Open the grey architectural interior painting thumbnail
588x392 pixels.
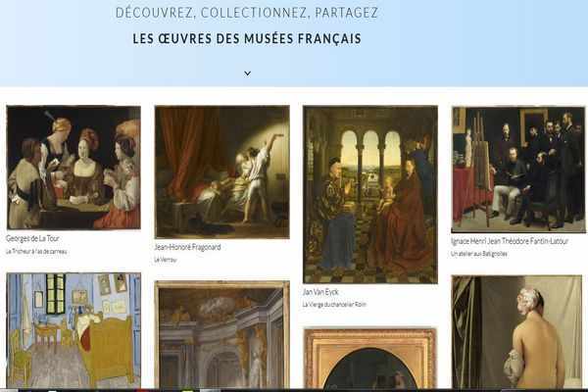point(222,334)
